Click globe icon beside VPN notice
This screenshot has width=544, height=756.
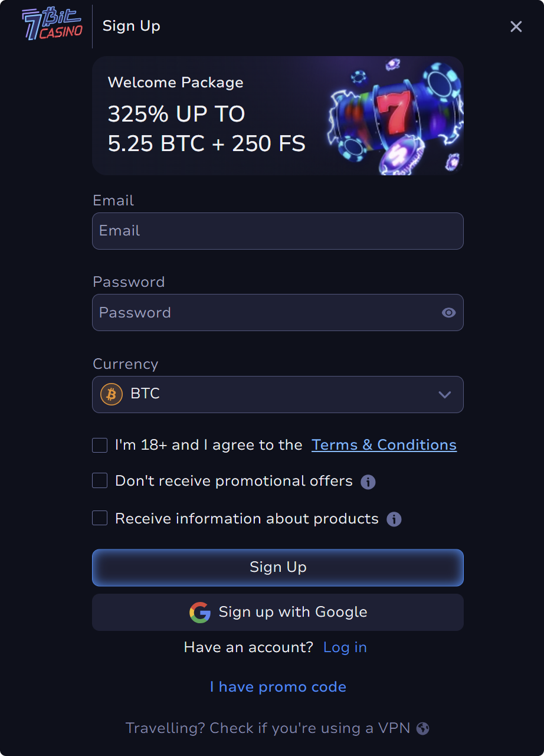422,728
